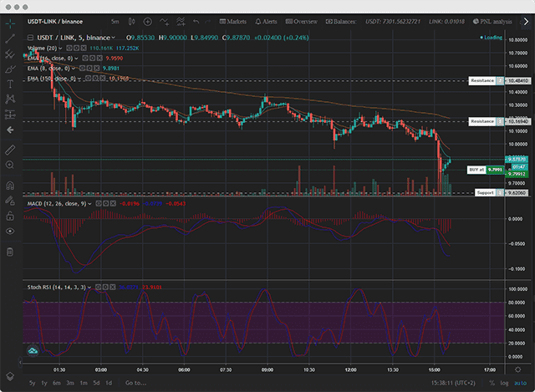Click the zoom in magnifier tool
Viewport: 535px width, 392px height.
point(10,164)
